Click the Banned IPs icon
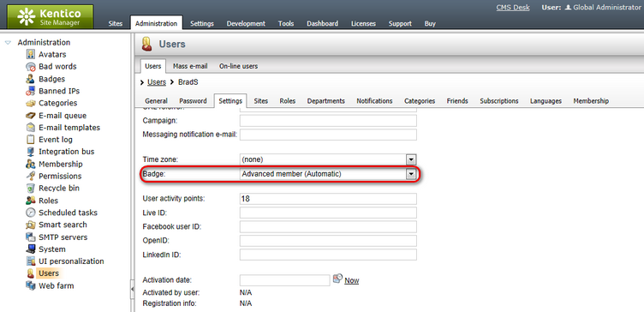Image resolution: width=644 pixels, height=312 pixels. [30, 91]
